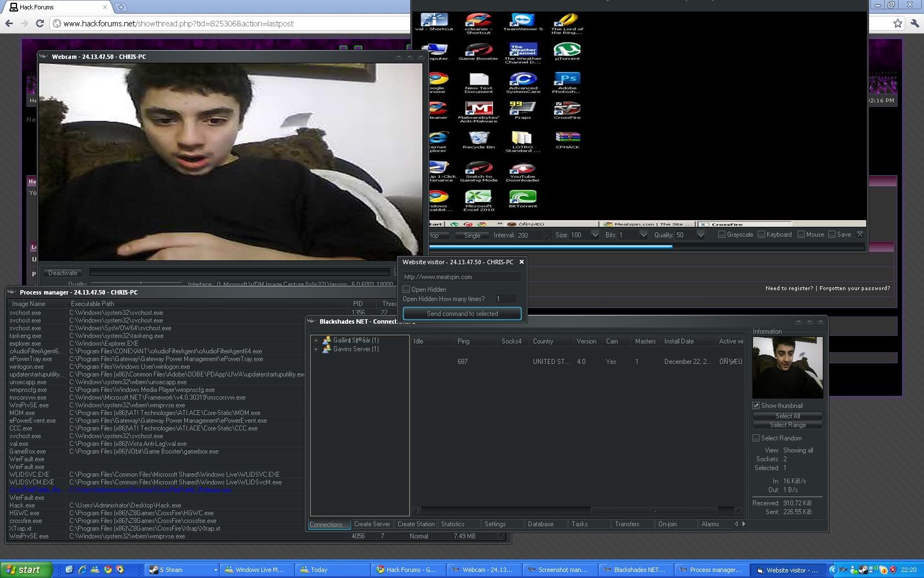Tick the Open Hidden checkbox
924x578 pixels.
coord(406,289)
